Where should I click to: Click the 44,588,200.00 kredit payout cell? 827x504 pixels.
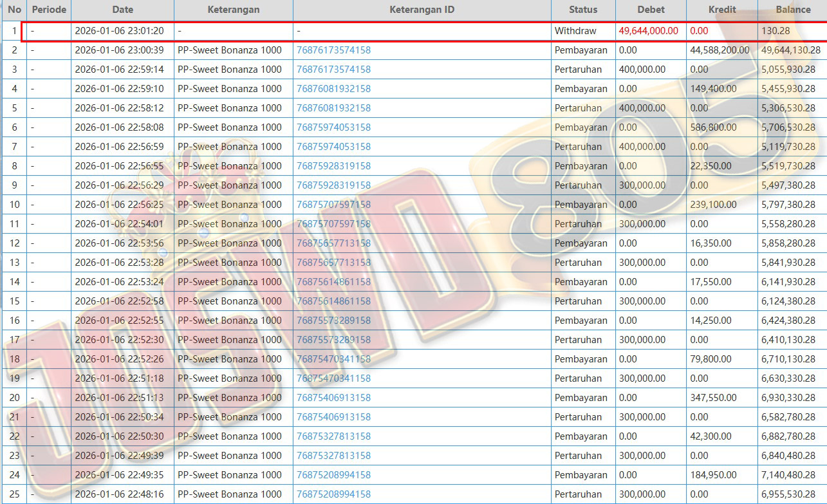720,50
